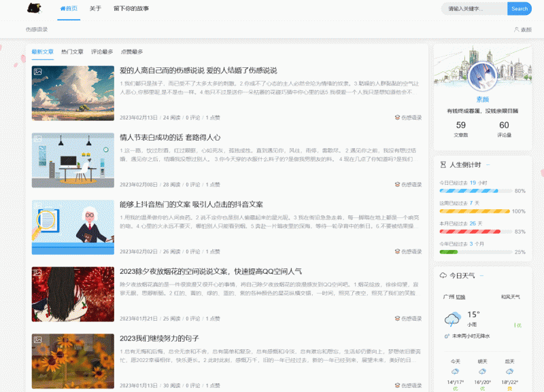Click the raindrop icon before 未来两小时无降水
This screenshot has height=392, width=544.
(447, 334)
